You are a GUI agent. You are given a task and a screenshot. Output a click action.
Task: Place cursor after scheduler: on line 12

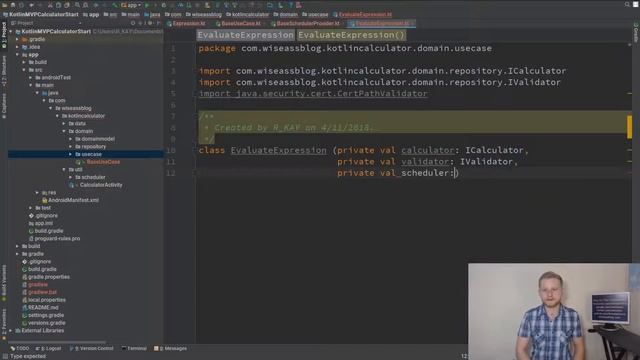tap(455, 173)
